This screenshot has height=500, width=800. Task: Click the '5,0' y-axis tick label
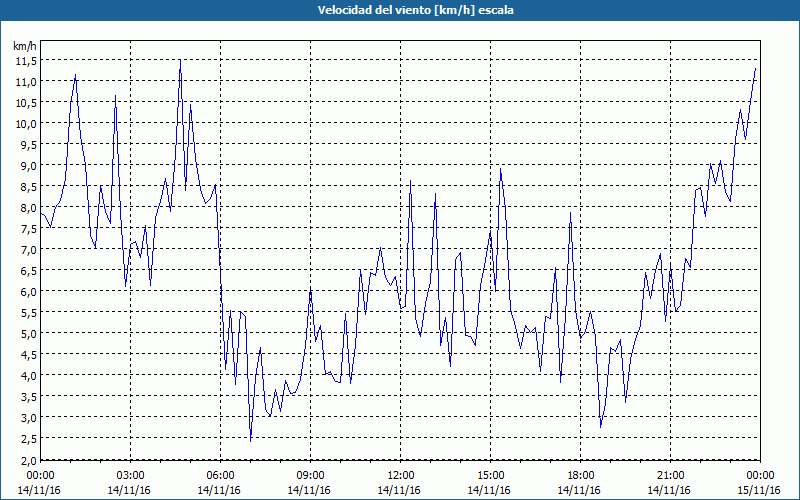point(28,334)
